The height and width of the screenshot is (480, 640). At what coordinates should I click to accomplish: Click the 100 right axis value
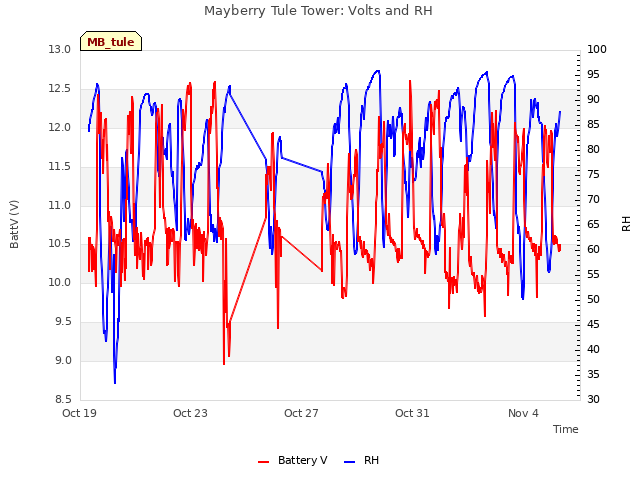click(597, 49)
